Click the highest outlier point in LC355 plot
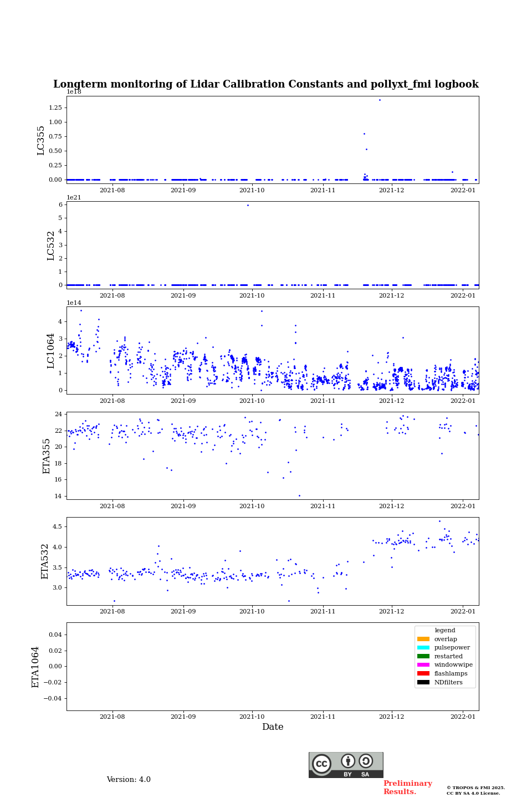532x798 pixels. [x=380, y=100]
